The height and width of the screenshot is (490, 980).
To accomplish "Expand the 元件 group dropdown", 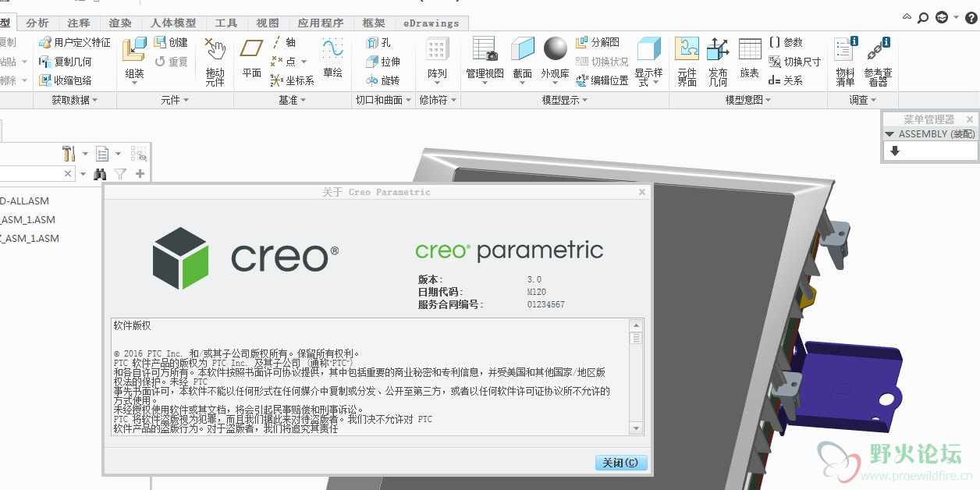I will coord(175,100).
